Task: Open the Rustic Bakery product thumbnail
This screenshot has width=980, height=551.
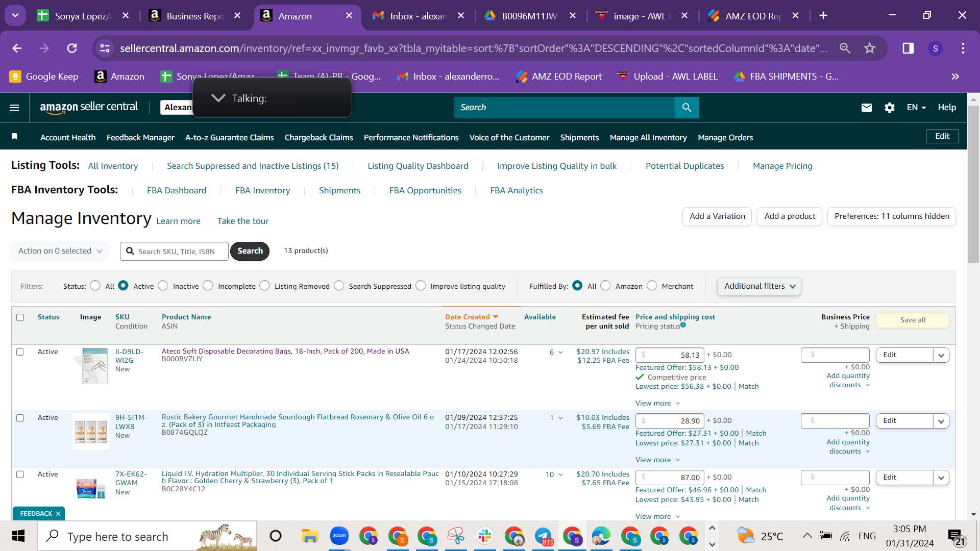Action: pyautogui.click(x=91, y=432)
